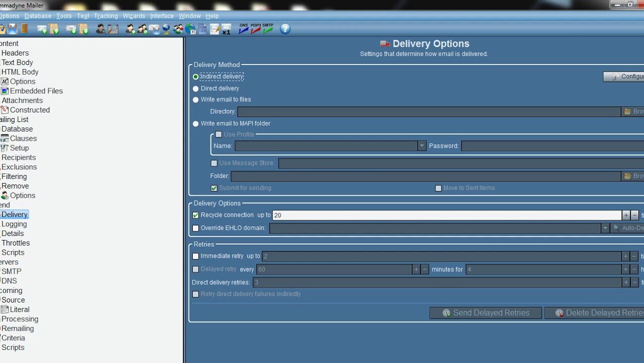
Task: Open Embedded Files in the sidebar
Action: pos(36,91)
